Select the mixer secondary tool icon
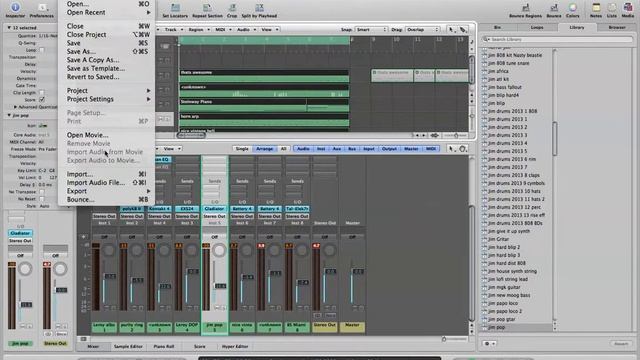Viewport: 640px width, 360px height. 463,149
